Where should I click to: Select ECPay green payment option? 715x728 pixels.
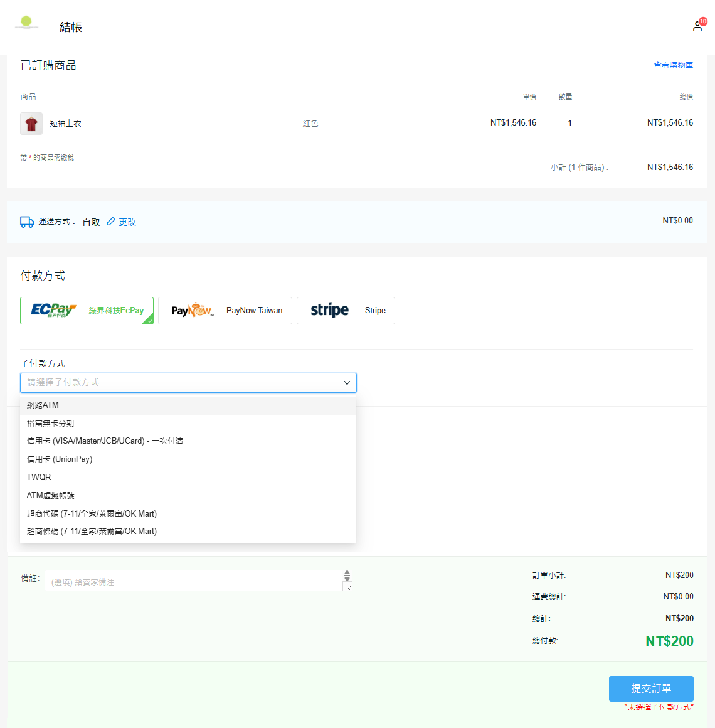click(87, 311)
